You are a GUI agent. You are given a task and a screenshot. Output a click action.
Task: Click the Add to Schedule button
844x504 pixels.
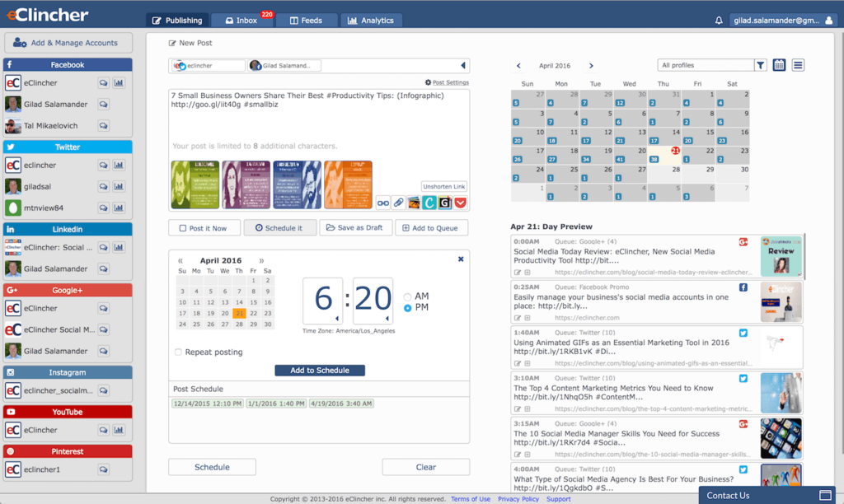pyautogui.click(x=320, y=371)
